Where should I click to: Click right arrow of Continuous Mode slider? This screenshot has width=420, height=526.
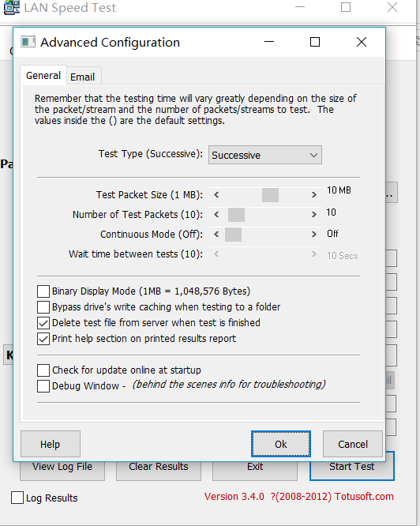313,234
